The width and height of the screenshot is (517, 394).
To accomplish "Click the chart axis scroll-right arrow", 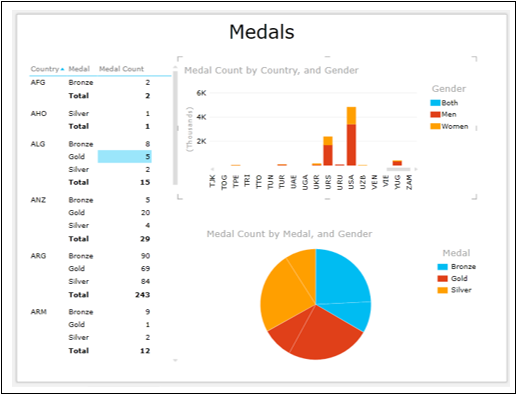I will click(416, 169).
